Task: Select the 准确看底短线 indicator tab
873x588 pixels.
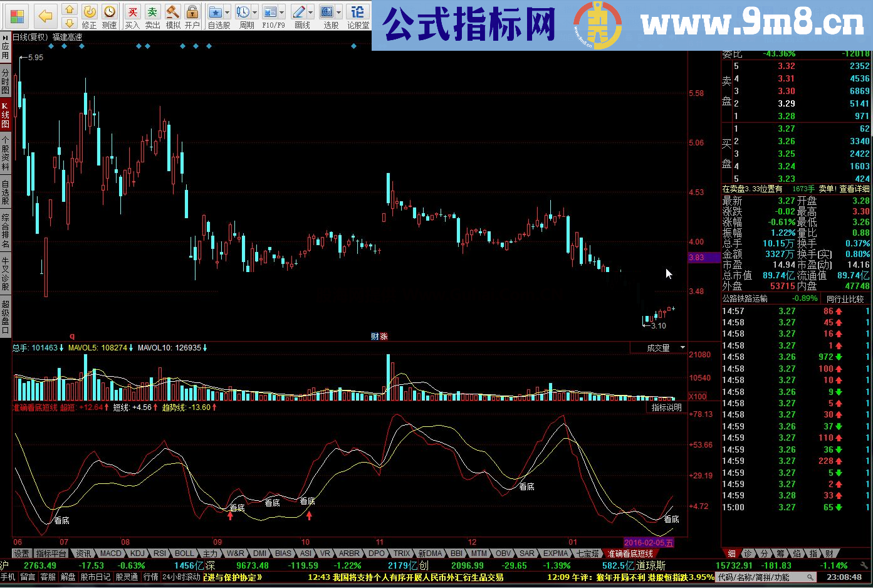Action: click(x=630, y=554)
